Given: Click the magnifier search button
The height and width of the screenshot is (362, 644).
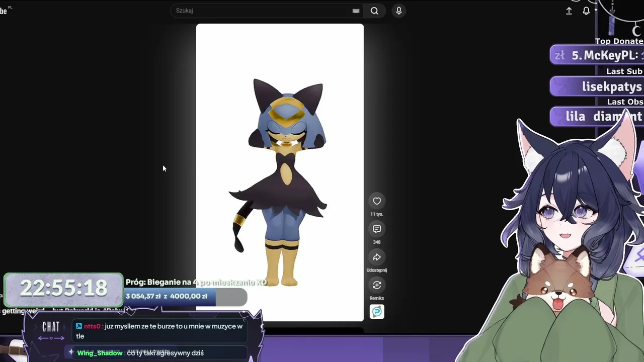Looking at the screenshot, I should [x=374, y=11].
